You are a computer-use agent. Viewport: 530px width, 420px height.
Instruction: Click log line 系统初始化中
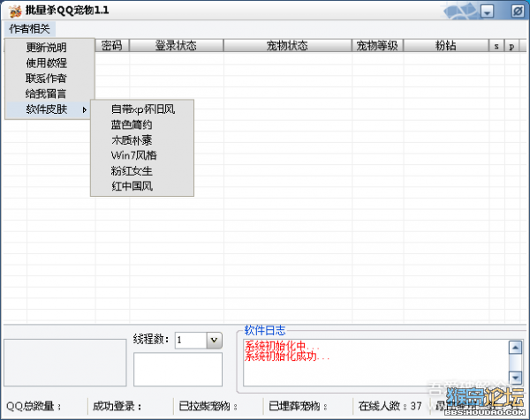coord(282,346)
